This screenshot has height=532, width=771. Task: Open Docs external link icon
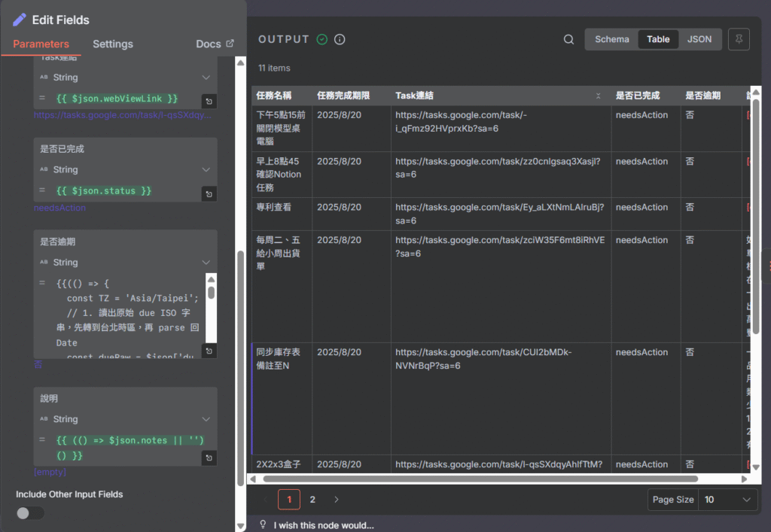[230, 43]
